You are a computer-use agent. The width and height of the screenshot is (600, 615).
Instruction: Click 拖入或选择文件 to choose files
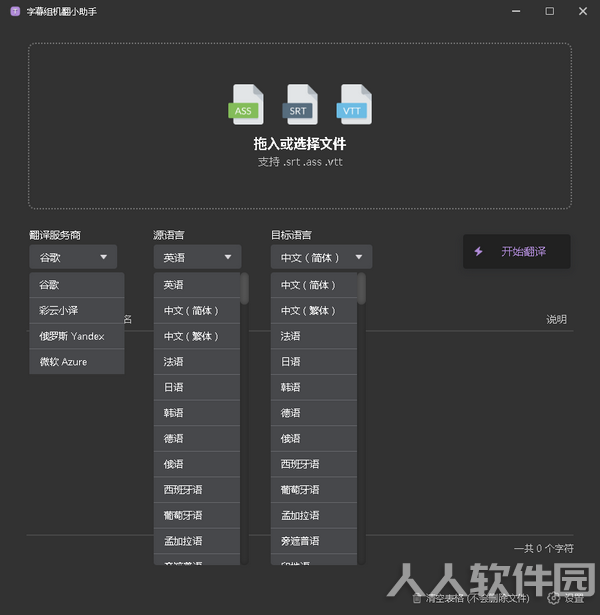pos(300,144)
